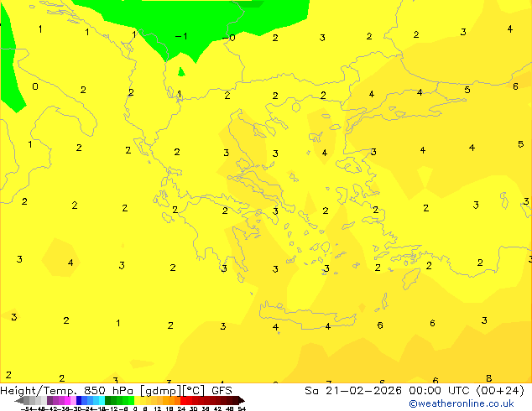Pick the cyan swatch in the color legend
This screenshot has width=532, height=411.
point(102,400)
